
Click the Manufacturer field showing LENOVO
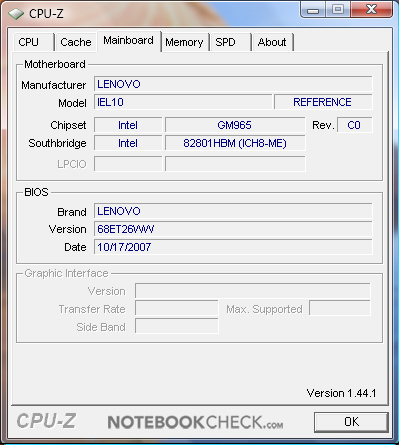point(233,84)
